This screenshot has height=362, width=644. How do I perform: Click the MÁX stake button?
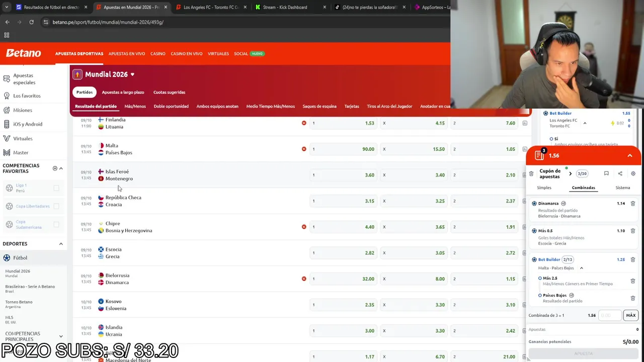(631, 315)
